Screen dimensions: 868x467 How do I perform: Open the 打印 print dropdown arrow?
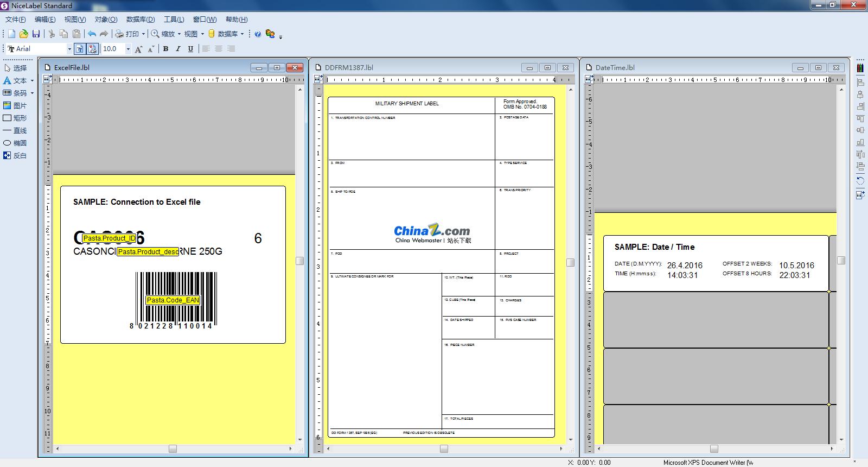143,34
